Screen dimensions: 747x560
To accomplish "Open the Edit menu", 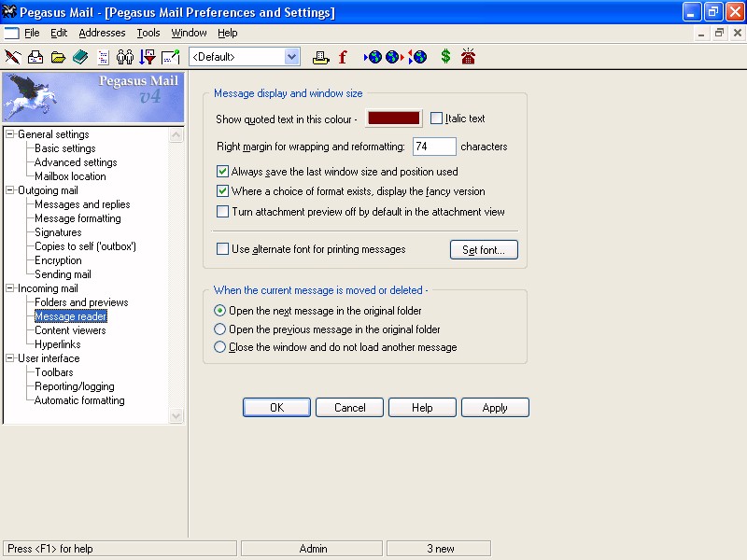I will (x=59, y=33).
